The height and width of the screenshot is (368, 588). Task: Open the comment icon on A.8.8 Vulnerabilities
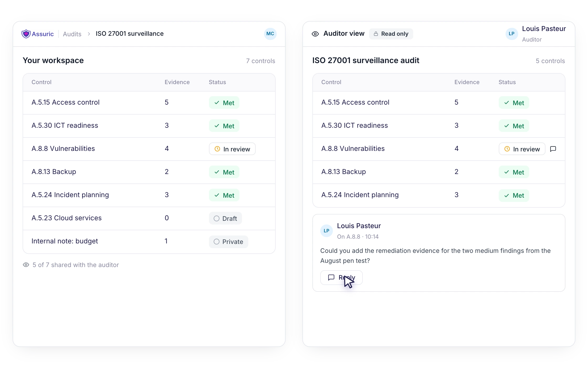click(x=553, y=149)
